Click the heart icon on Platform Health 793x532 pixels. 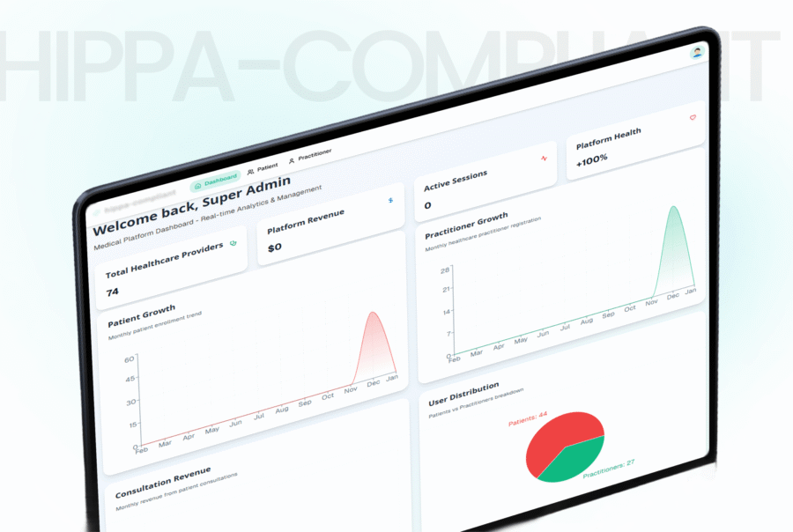(693, 117)
